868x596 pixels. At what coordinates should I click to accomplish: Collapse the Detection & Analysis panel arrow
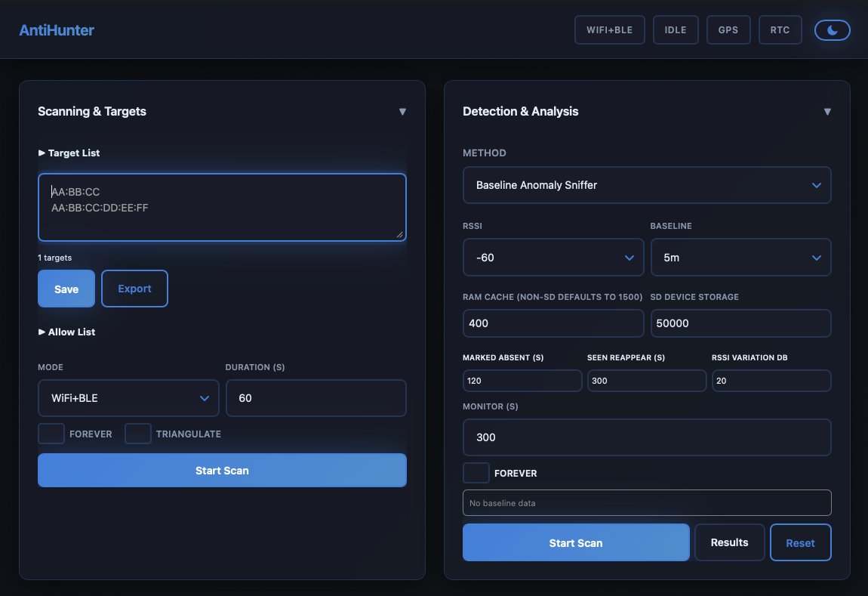coord(827,112)
